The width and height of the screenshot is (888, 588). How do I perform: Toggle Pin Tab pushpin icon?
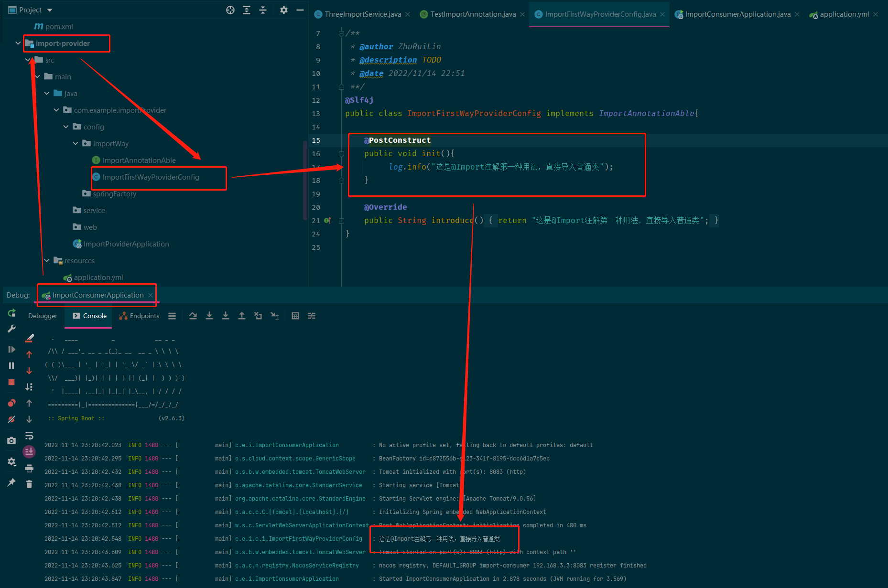12,482
